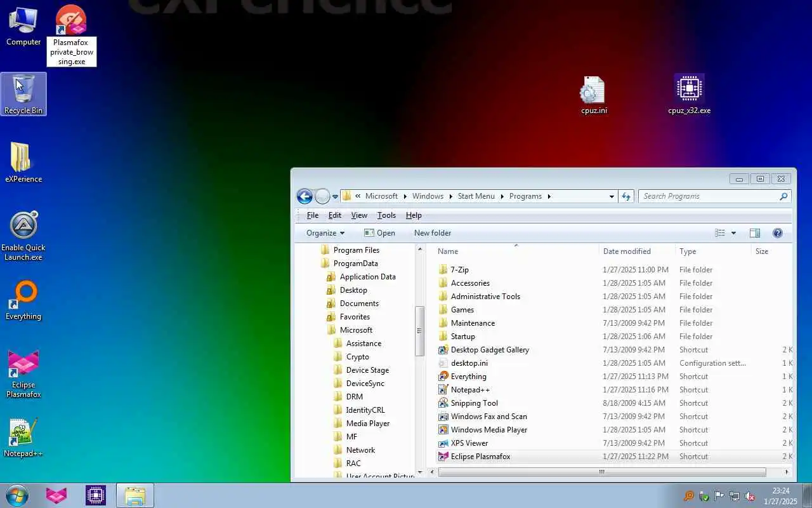Select Media Player folder in tree
This screenshot has height=508, width=812.
(368, 424)
